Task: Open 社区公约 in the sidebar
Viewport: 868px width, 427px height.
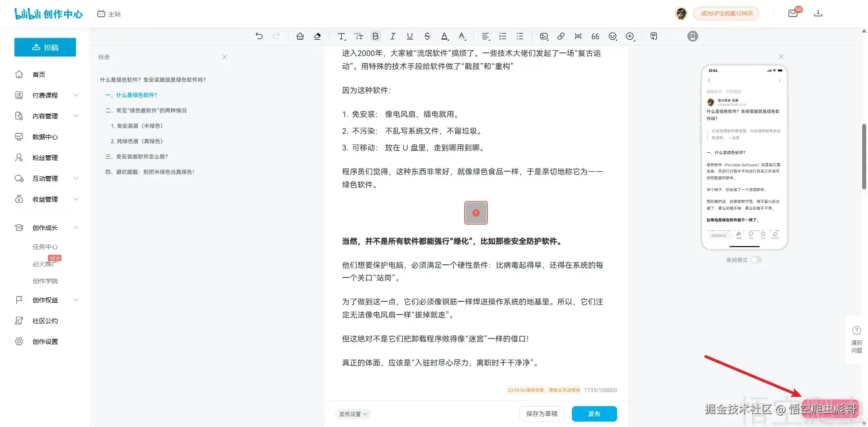Action: click(45, 321)
